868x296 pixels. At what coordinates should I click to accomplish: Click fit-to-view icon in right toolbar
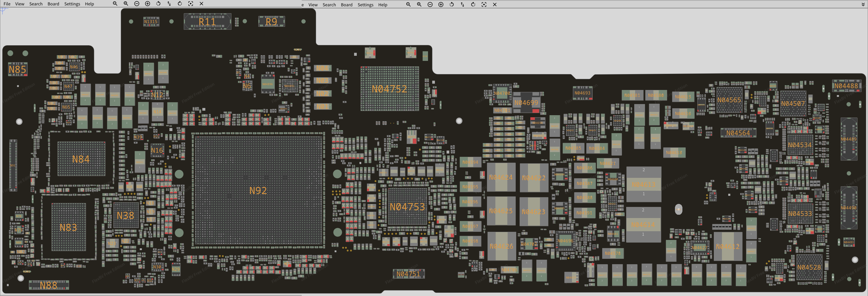coord(484,5)
